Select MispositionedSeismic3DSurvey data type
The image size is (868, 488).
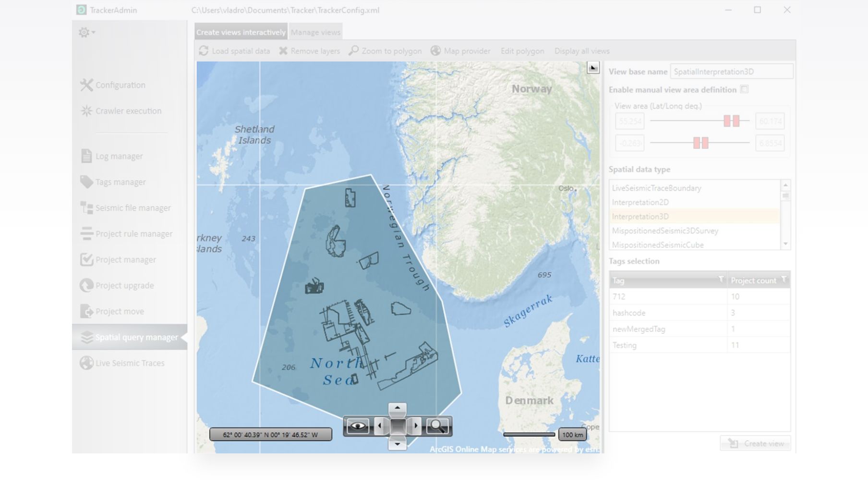coord(695,231)
